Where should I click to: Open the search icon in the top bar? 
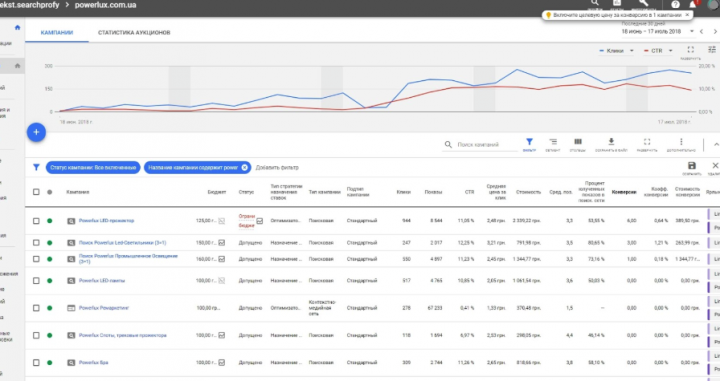tap(595, 3)
